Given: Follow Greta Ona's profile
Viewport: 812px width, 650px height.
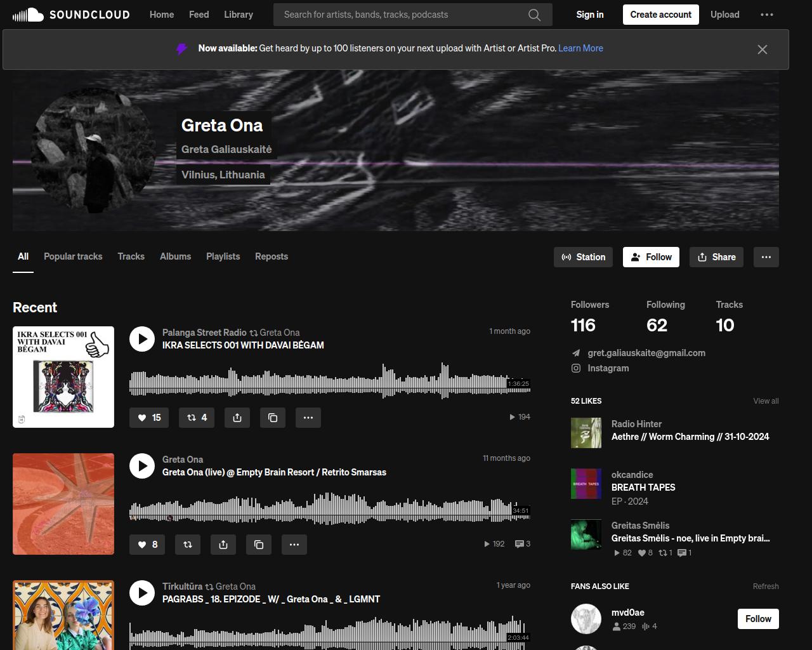Looking at the screenshot, I should 651,257.
